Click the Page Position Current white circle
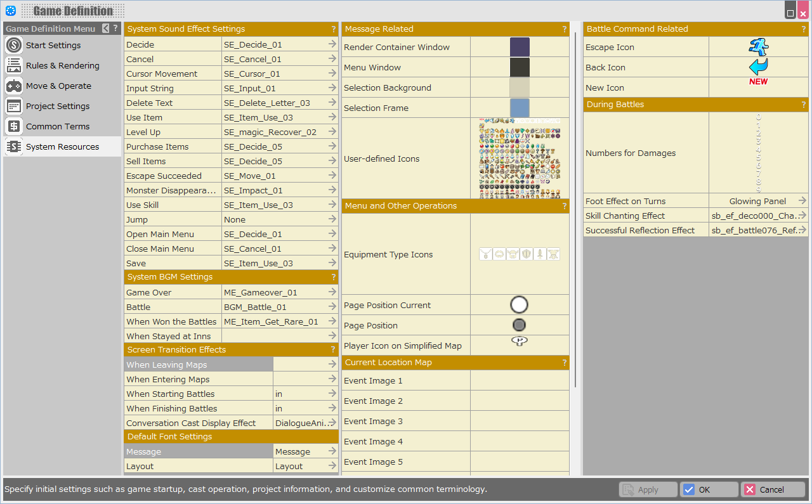This screenshot has height=504, width=812. (x=519, y=305)
